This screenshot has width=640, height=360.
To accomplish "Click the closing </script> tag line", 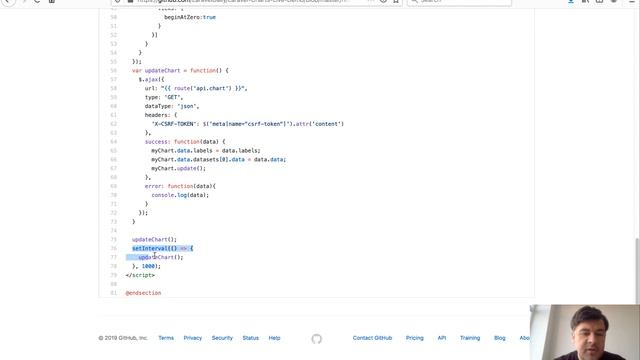I will pyautogui.click(x=140, y=275).
